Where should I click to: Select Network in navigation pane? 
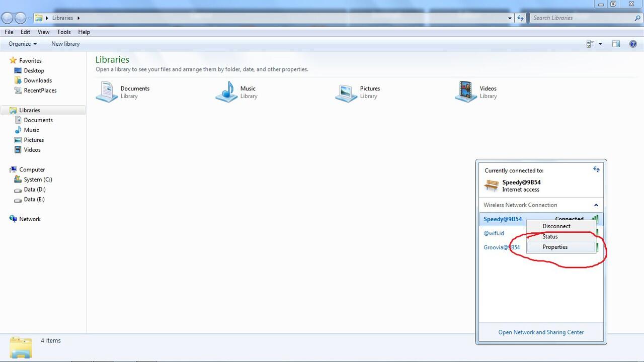30,219
